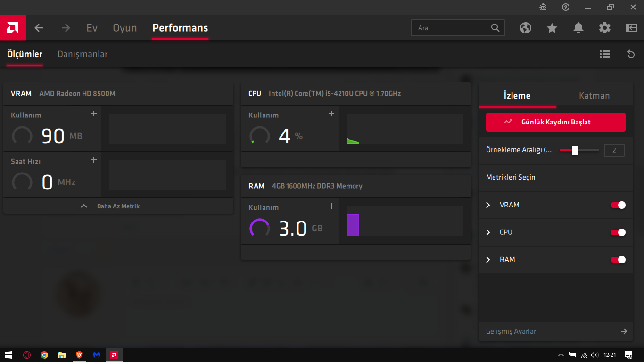Switch to the Danışmanlar sub-tab
The height and width of the screenshot is (362, 644).
pyautogui.click(x=83, y=54)
